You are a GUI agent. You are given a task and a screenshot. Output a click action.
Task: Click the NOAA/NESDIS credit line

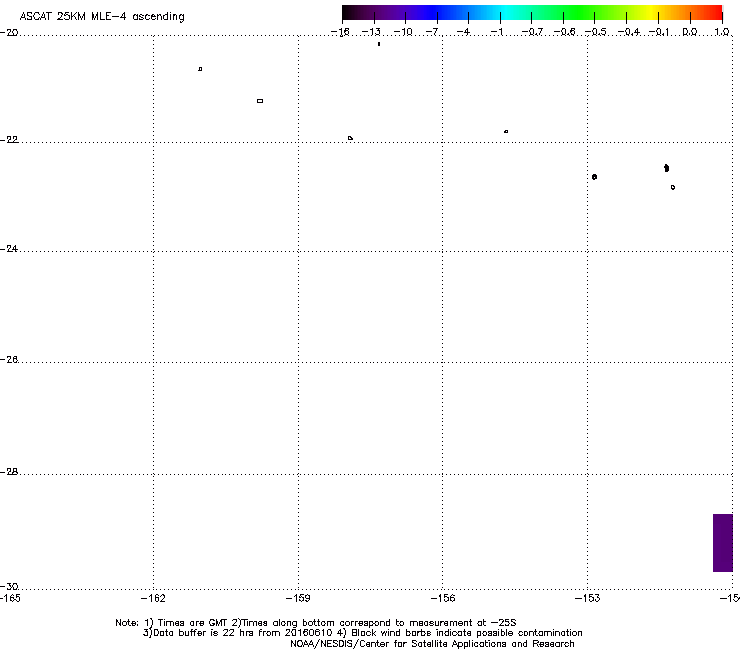(x=432, y=644)
